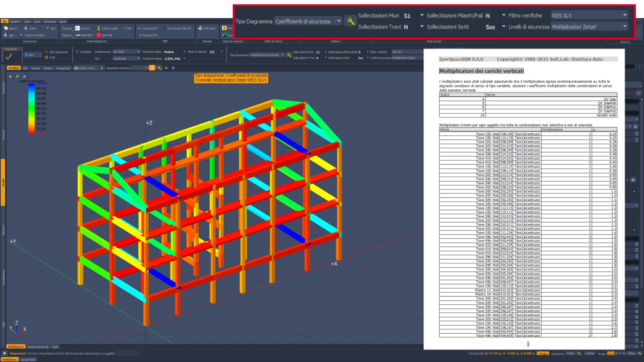Click the IperWall icon
The width and height of the screenshot is (644, 362).
pos(99,35)
